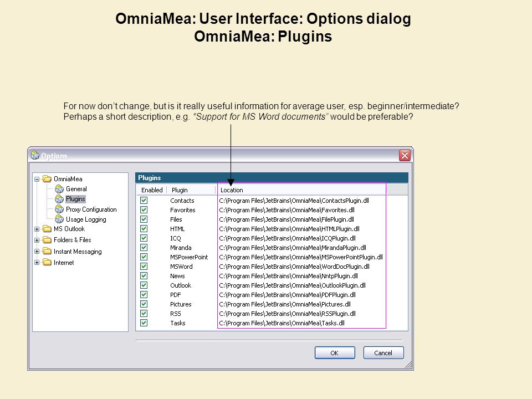Select General in the options tree
This screenshot has width=532, height=399.
click(x=76, y=189)
